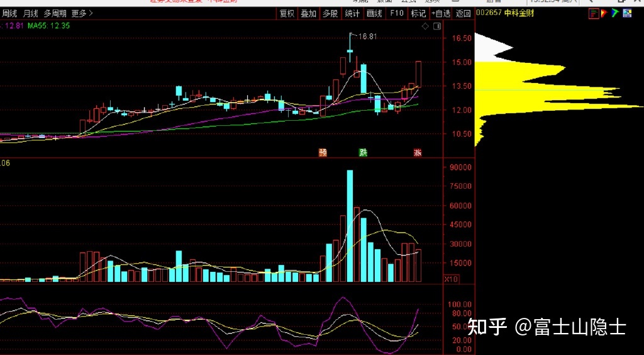644x355 pixels.
Task: Click the blue-green arrow icon in stock header
Action: tap(615, 14)
